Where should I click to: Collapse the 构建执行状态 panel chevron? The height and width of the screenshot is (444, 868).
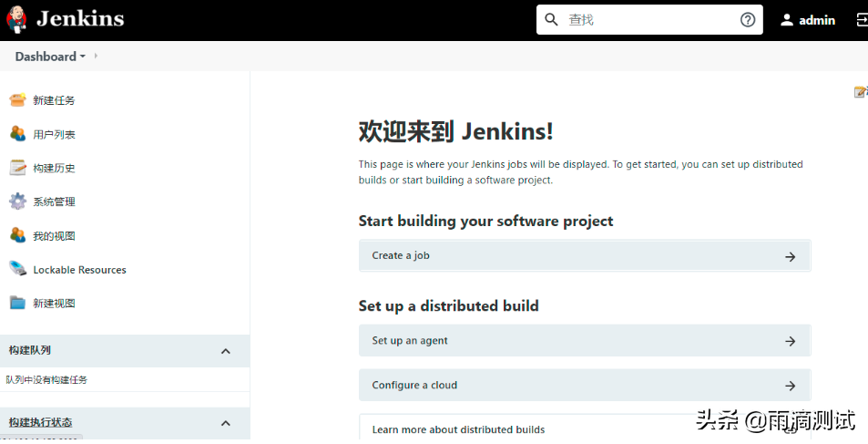click(225, 424)
